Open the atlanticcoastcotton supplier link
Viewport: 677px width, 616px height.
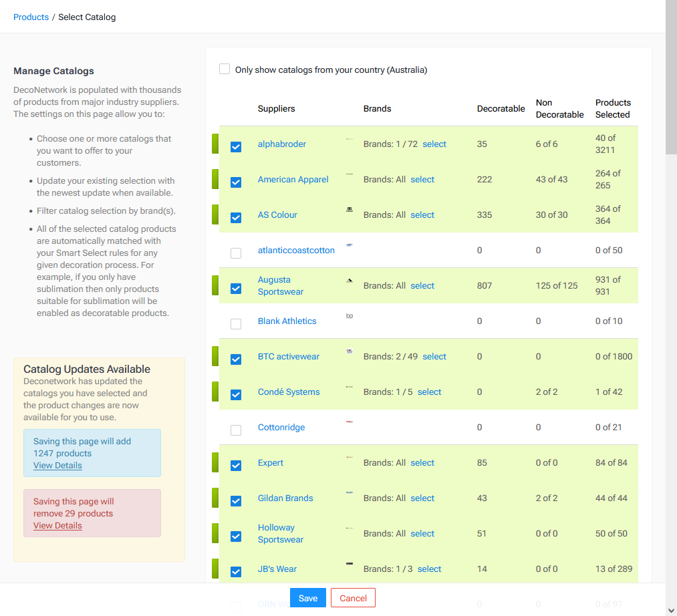296,251
